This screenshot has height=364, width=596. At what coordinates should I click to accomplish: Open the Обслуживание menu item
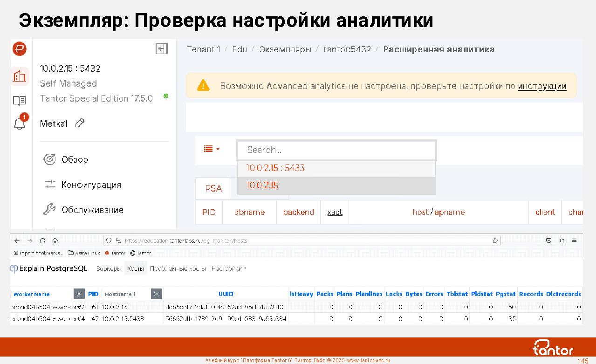click(x=92, y=210)
